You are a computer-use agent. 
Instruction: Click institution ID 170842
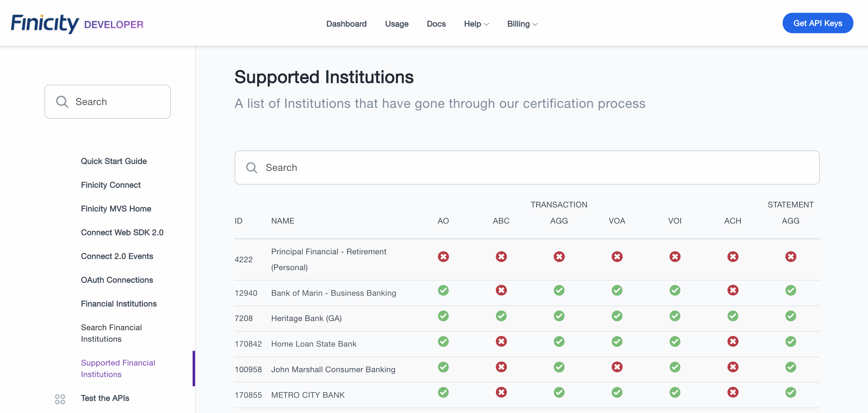[248, 344]
